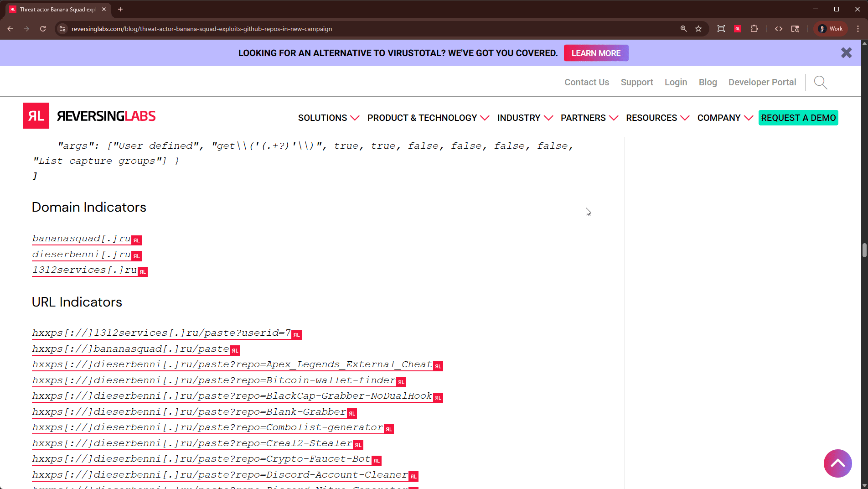868x489 pixels.
Task: Close the VirusTotal banner with X
Action: [x=847, y=53]
